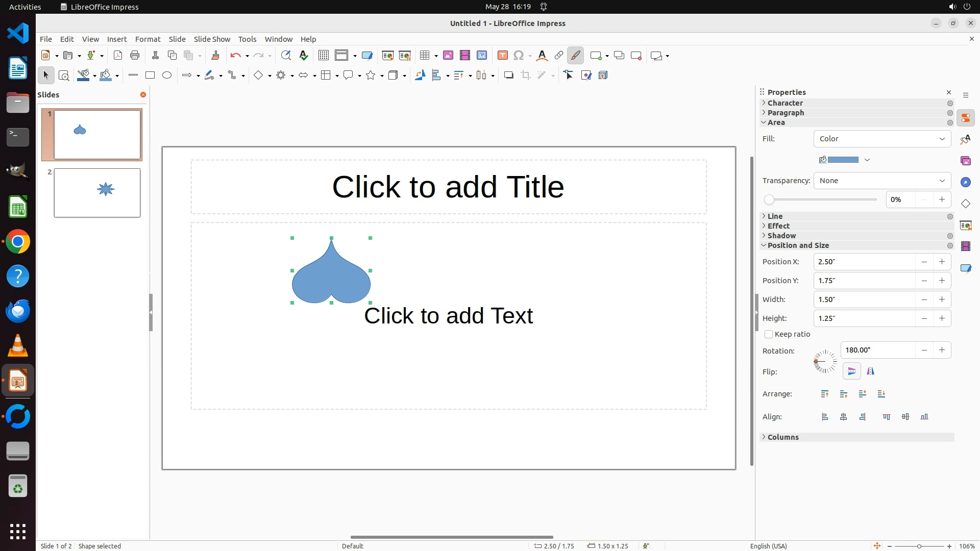
Task: Flip the shape horizontally in sidebar
Action: pyautogui.click(x=870, y=371)
